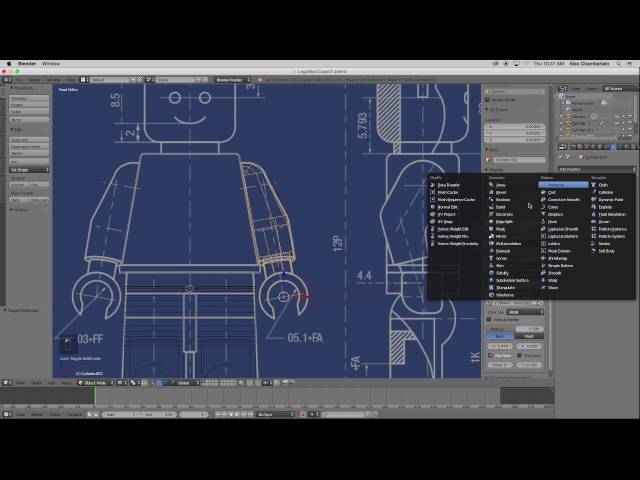Click the Wireframe modifier icon
Image resolution: width=640 pixels, height=480 pixels.
pos(491,295)
